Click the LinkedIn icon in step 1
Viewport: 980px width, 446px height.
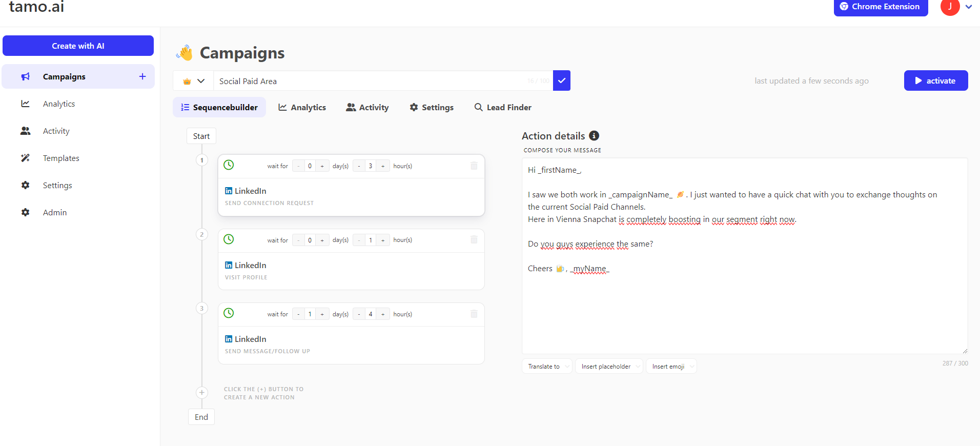click(x=229, y=191)
